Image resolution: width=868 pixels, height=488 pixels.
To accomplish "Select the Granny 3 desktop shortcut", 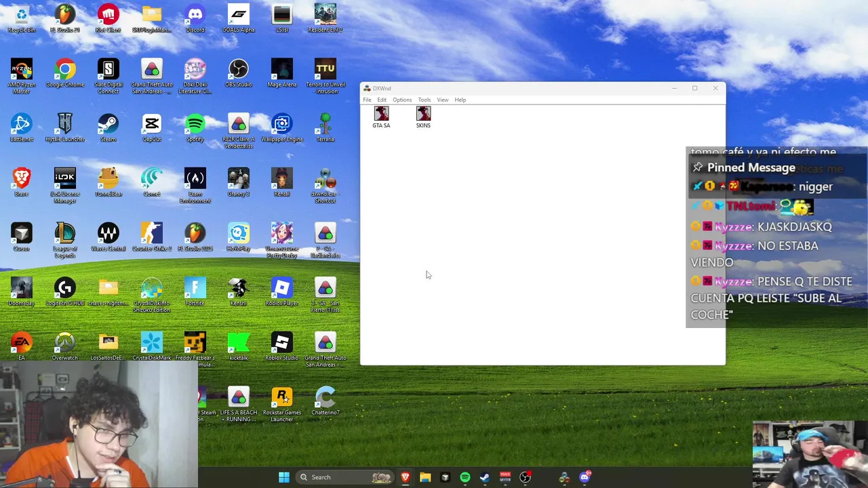I will click(239, 182).
